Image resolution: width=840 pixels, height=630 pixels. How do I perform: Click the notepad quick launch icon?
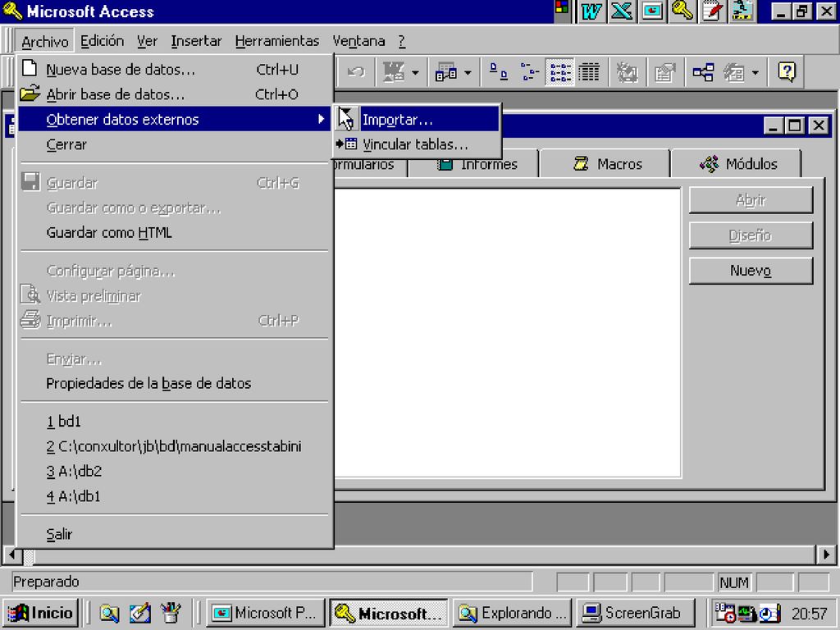[140, 613]
